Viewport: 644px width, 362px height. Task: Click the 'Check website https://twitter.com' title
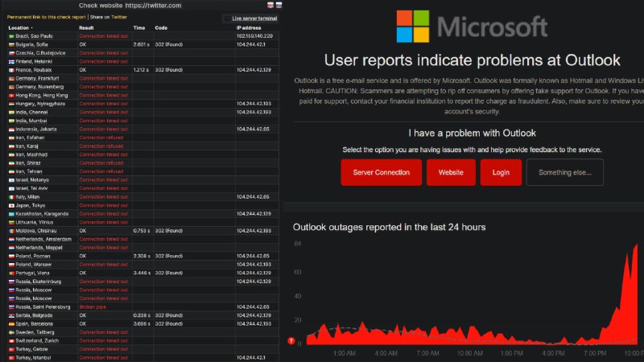tap(130, 6)
